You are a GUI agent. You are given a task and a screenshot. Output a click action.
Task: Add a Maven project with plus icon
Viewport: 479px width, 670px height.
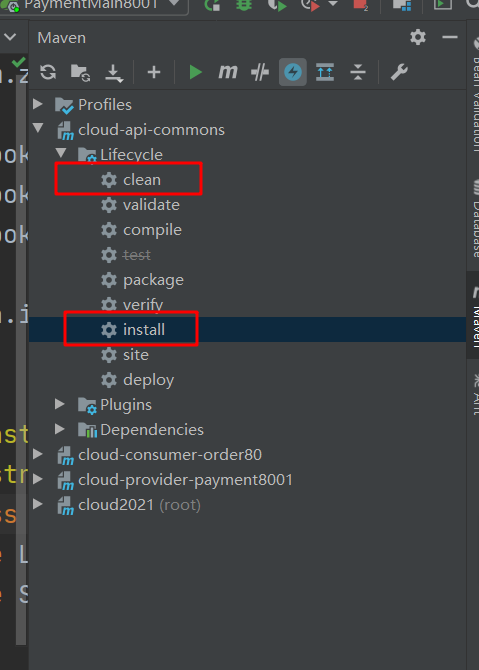tap(154, 72)
